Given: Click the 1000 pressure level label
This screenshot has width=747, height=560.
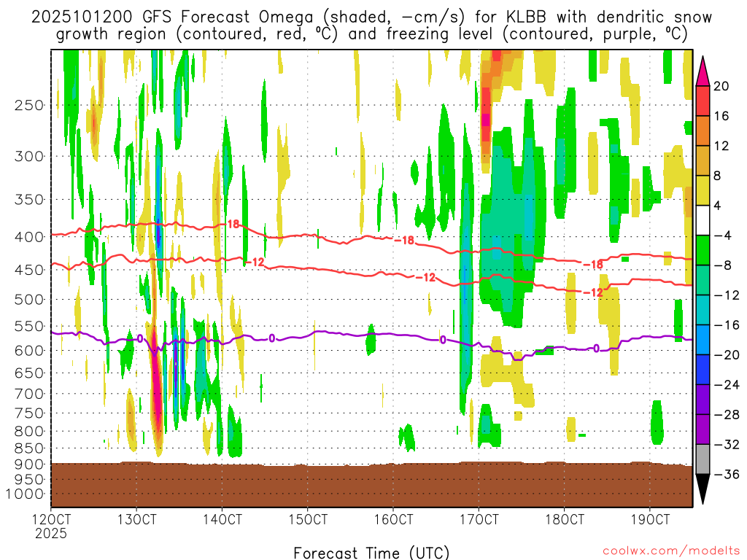Looking at the screenshot, I should [26, 494].
